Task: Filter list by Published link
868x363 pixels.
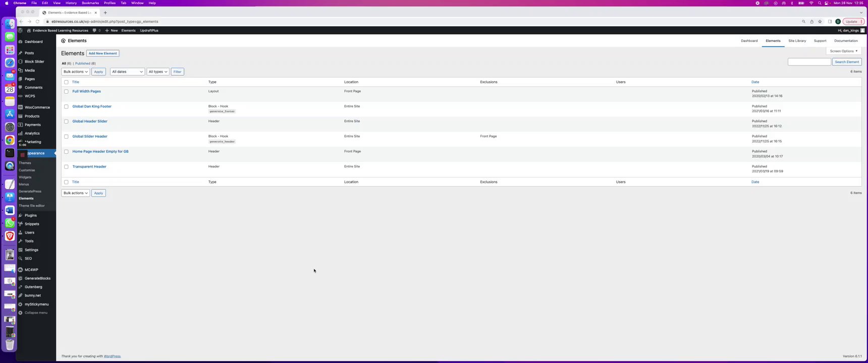Action: click(83, 64)
